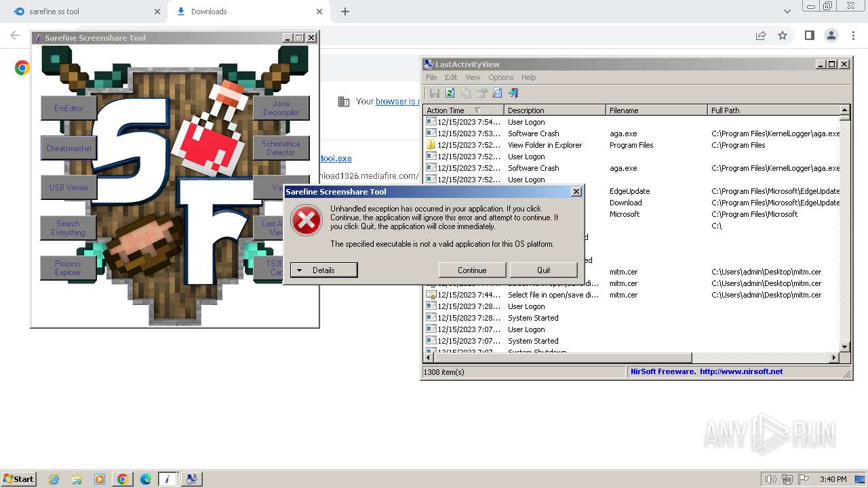
Task: Click the Edge icon in the taskbar
Action: 145,479
